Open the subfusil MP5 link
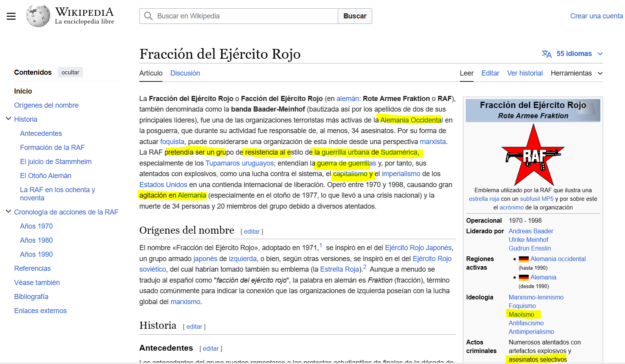The width and height of the screenshot is (625, 364). (x=537, y=199)
